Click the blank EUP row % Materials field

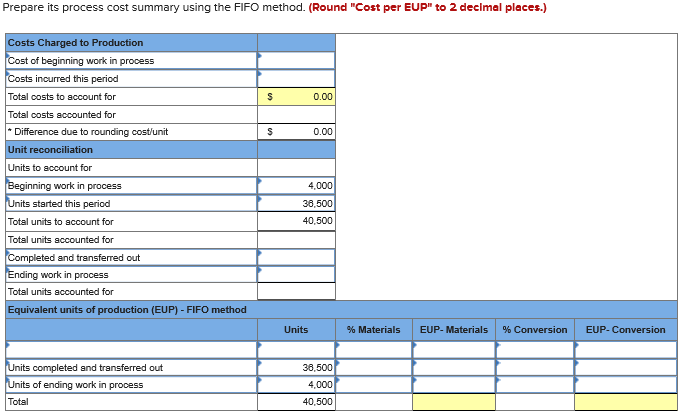[x=374, y=350]
